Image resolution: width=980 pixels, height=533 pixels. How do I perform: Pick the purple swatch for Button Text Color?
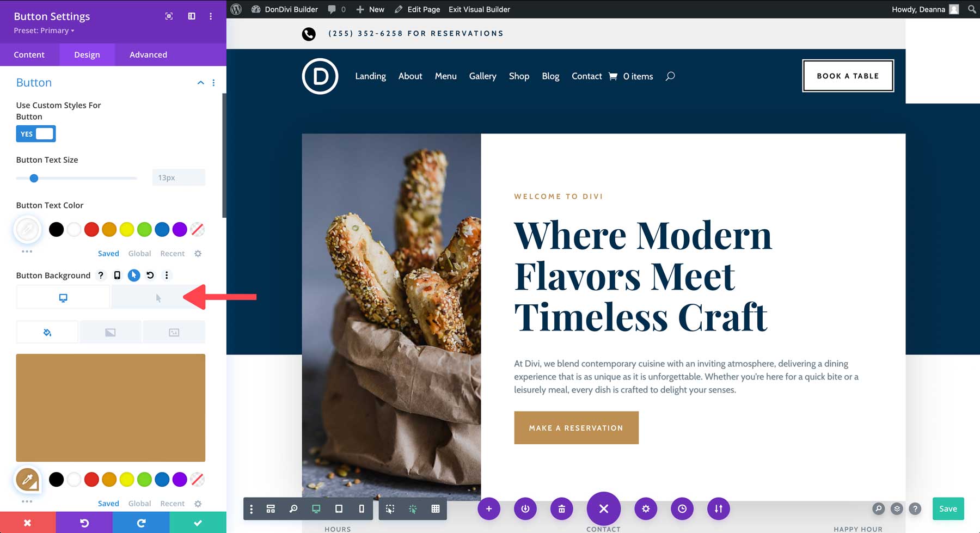180,229
